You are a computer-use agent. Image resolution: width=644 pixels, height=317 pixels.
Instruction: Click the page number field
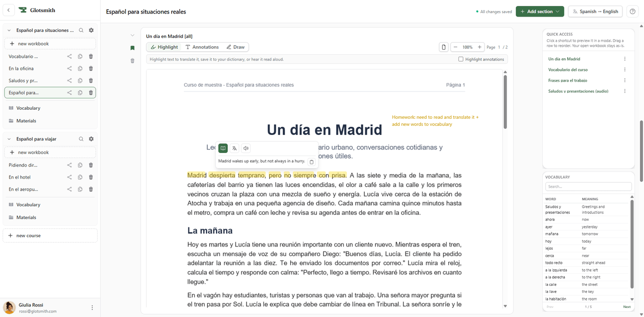coord(499,47)
